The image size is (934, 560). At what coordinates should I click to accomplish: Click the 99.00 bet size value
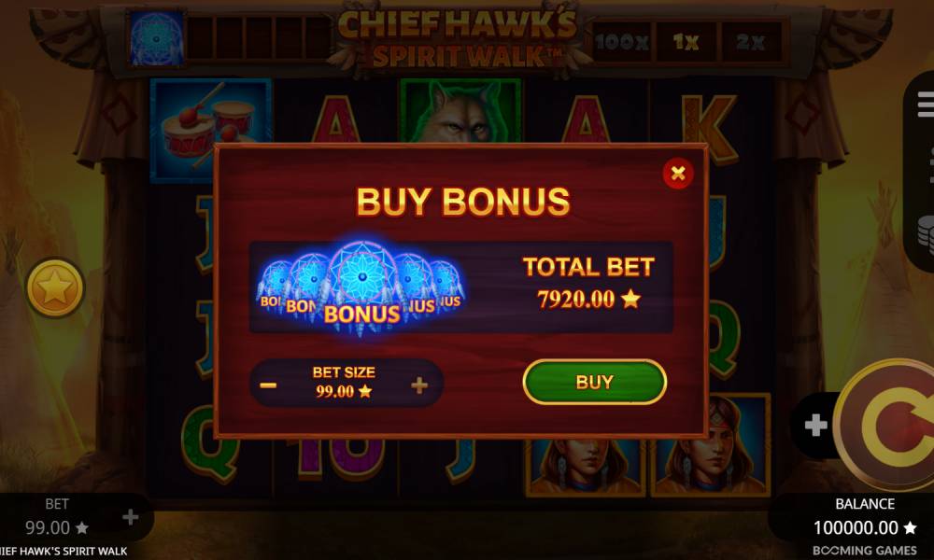[x=334, y=392]
